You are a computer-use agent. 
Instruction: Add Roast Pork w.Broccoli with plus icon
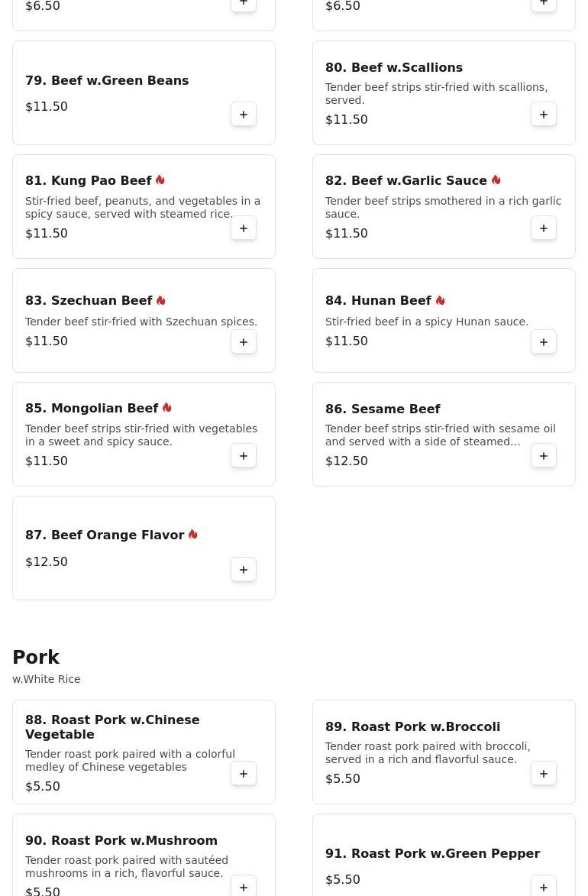pos(544,773)
